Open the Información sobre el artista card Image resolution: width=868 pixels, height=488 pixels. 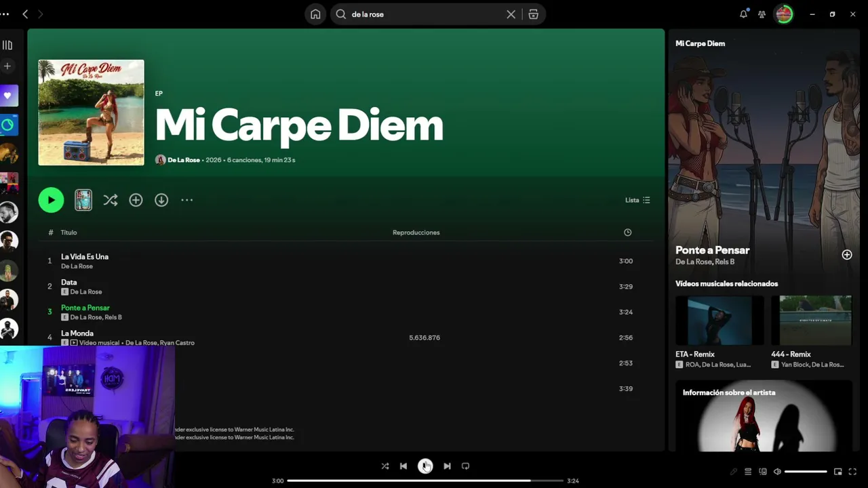[764, 416]
